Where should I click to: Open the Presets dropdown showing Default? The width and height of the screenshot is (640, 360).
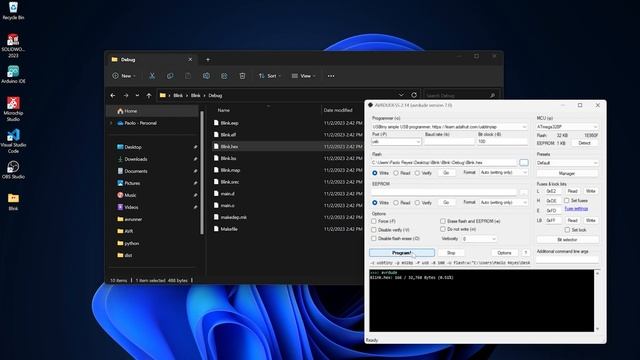(x=567, y=163)
